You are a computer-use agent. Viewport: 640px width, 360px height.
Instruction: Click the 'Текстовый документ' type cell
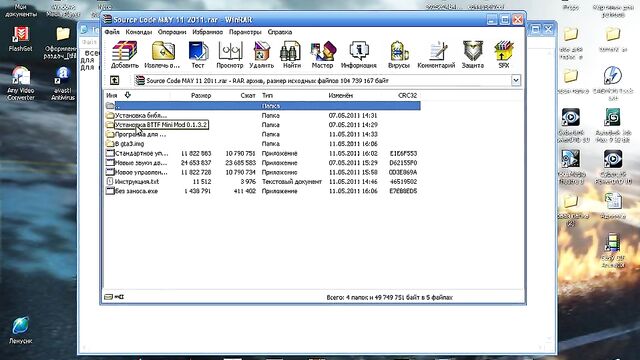291,182
